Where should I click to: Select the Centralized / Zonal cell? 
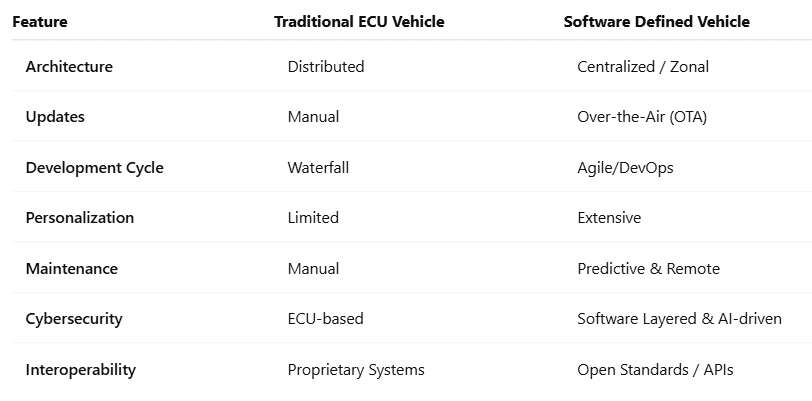642,67
